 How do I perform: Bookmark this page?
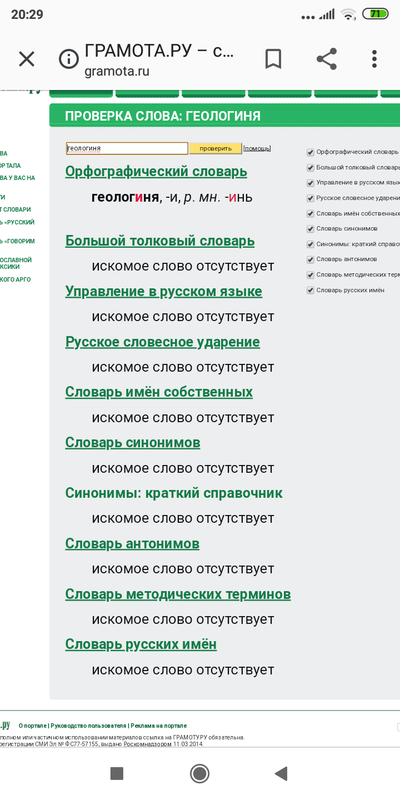tap(273, 59)
